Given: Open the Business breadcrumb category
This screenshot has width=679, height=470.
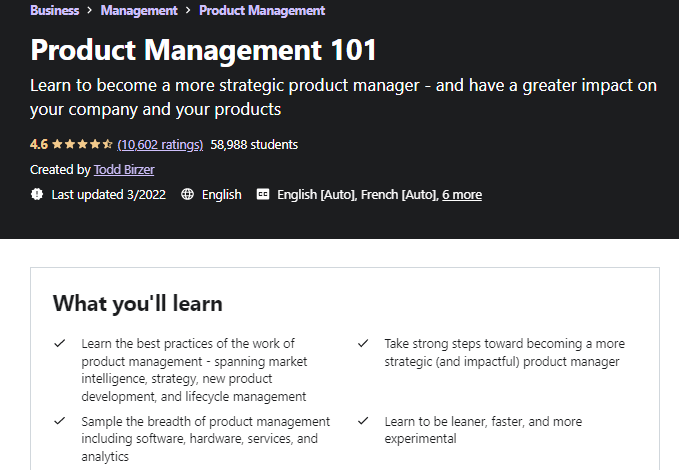Looking at the screenshot, I should 55,10.
